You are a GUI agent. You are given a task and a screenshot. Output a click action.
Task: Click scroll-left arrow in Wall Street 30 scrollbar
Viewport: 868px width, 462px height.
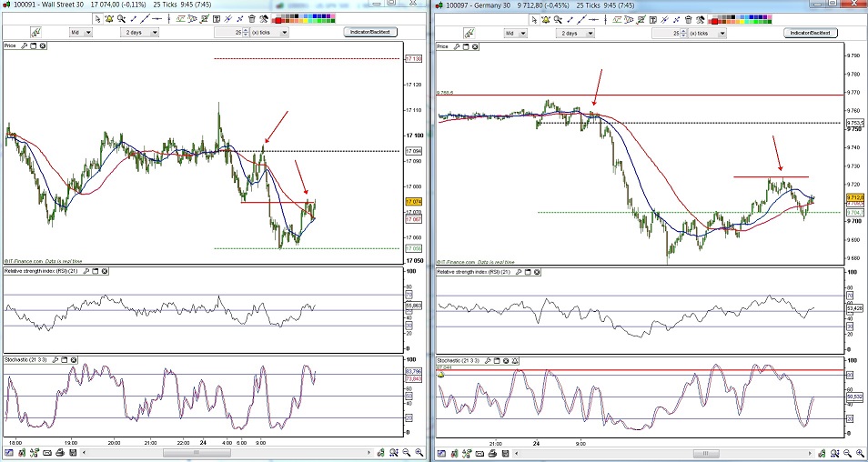[x=84, y=453]
